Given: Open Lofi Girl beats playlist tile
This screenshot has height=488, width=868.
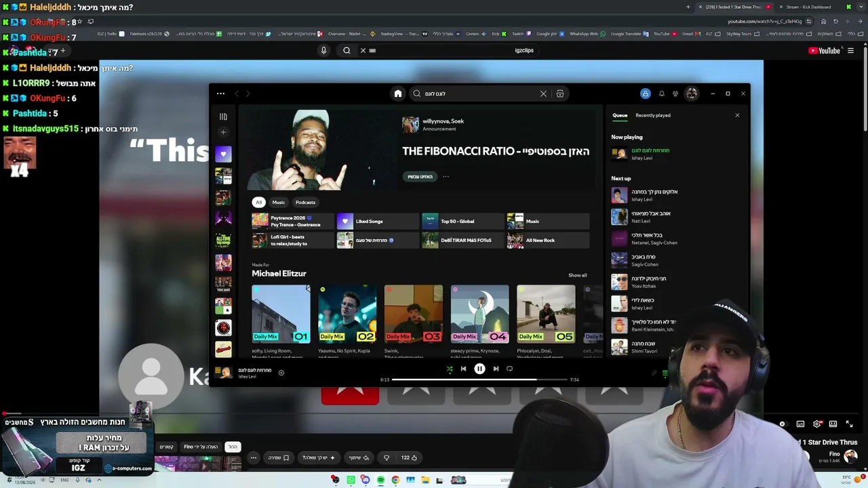Looking at the screenshot, I should pyautogui.click(x=293, y=240).
